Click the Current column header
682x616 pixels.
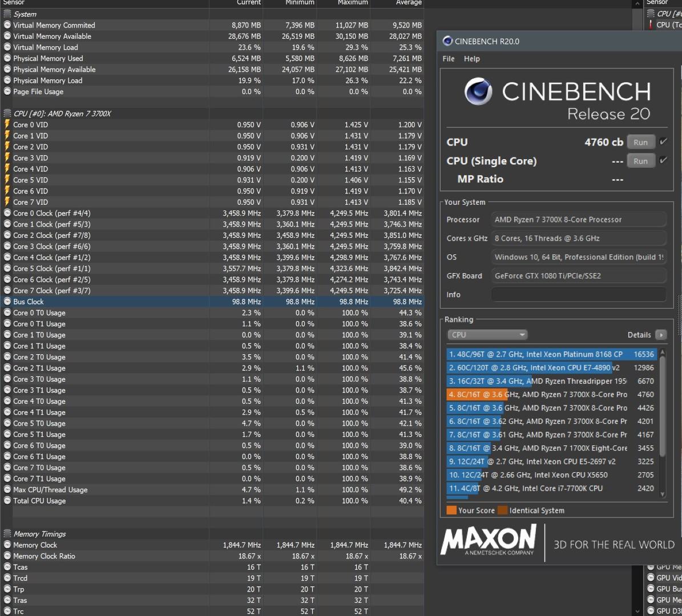pyautogui.click(x=248, y=3)
